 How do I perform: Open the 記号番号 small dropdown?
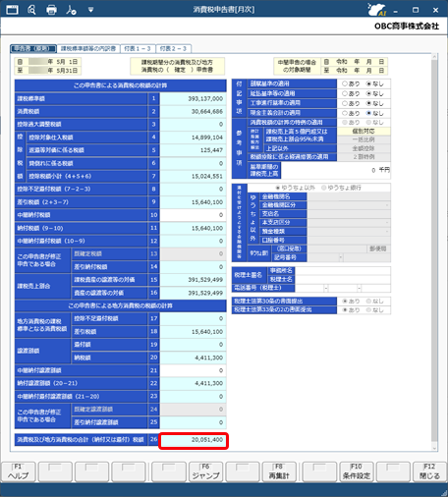pos(341,257)
